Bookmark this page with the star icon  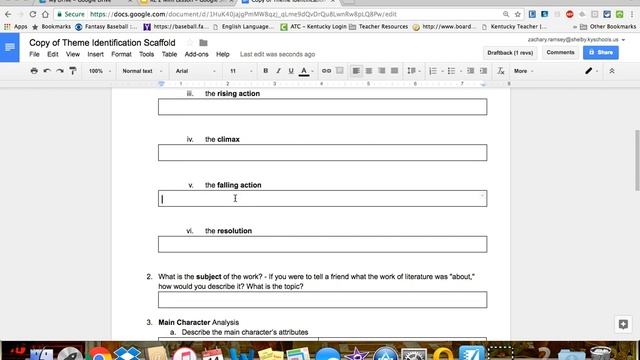518,14
